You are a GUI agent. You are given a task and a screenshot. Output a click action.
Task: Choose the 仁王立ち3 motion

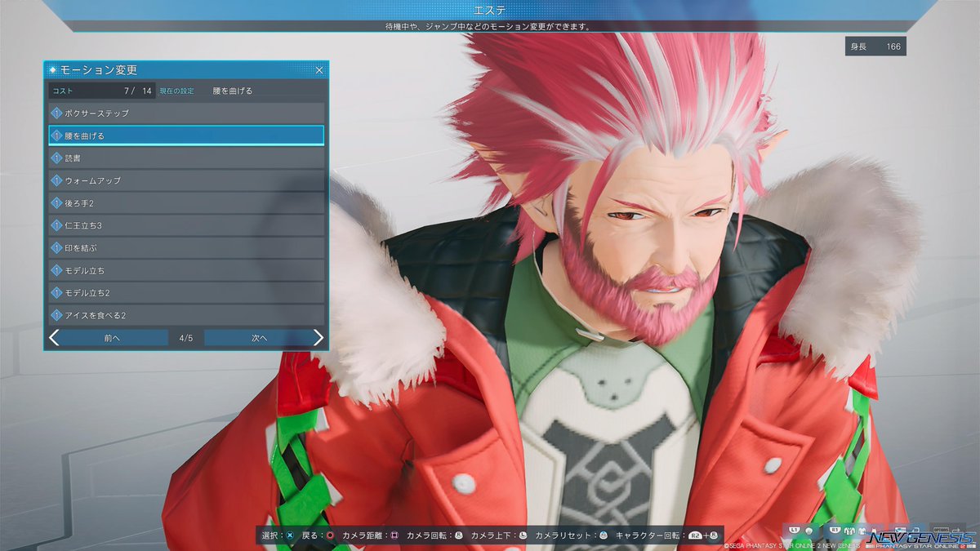click(x=186, y=224)
